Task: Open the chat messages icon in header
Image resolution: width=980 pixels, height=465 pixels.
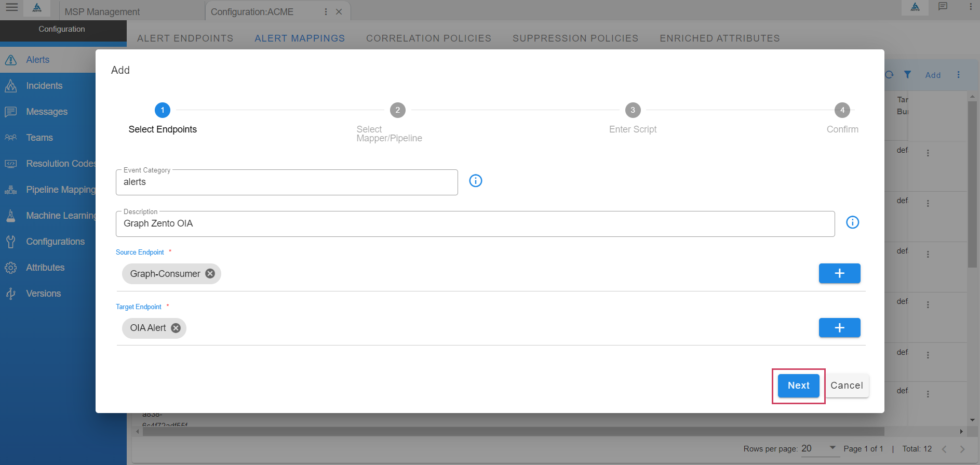Action: pos(943,7)
